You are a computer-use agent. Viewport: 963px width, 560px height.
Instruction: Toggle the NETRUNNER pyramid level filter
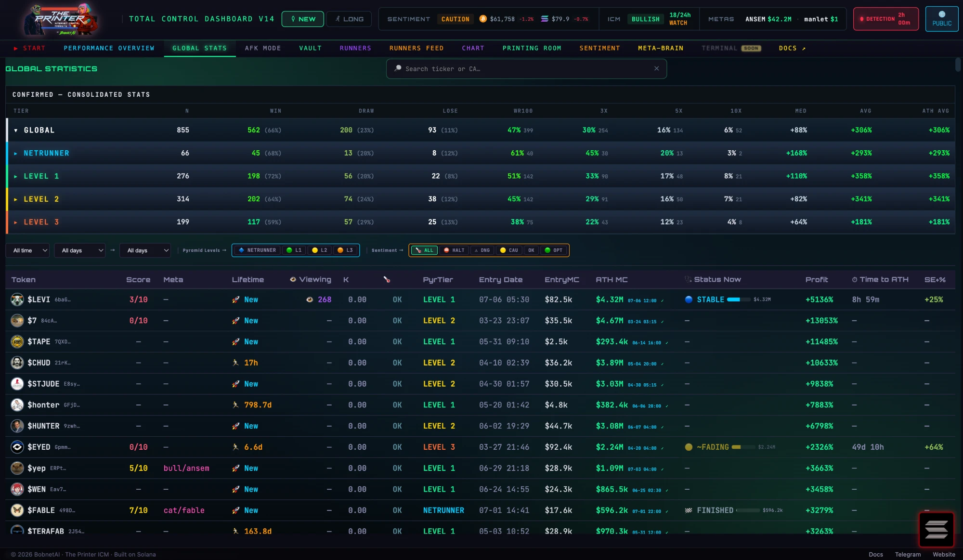coord(257,250)
